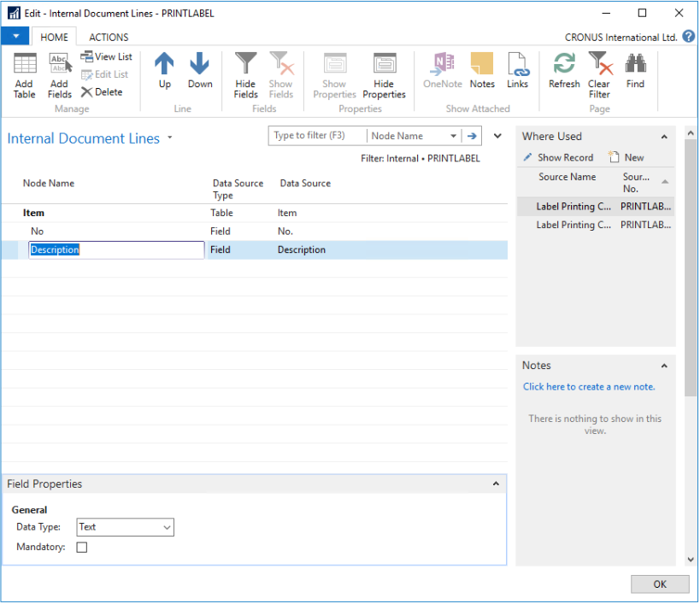
Task: Click the FactBox scrollbar up arrow
Action: [691, 133]
